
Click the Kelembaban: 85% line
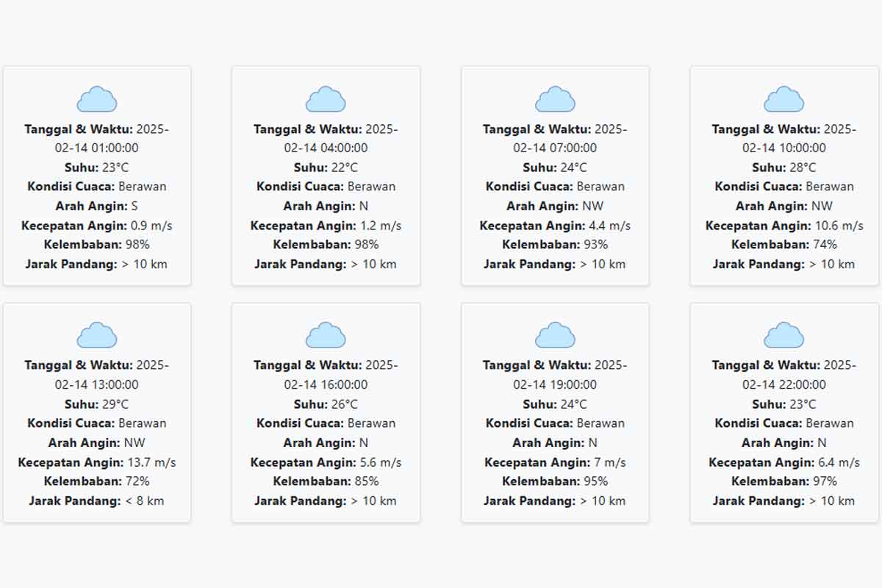326,481
